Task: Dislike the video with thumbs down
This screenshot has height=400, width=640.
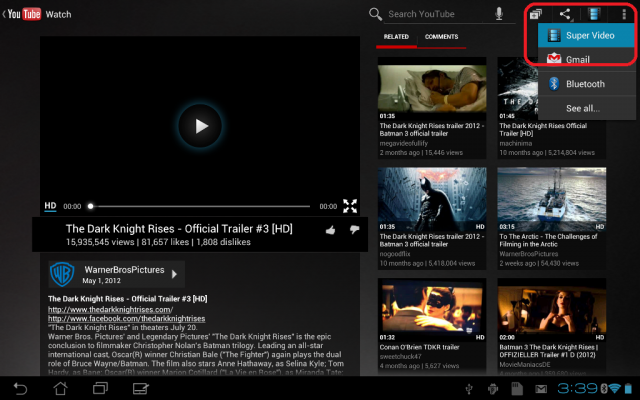Action: point(354,230)
